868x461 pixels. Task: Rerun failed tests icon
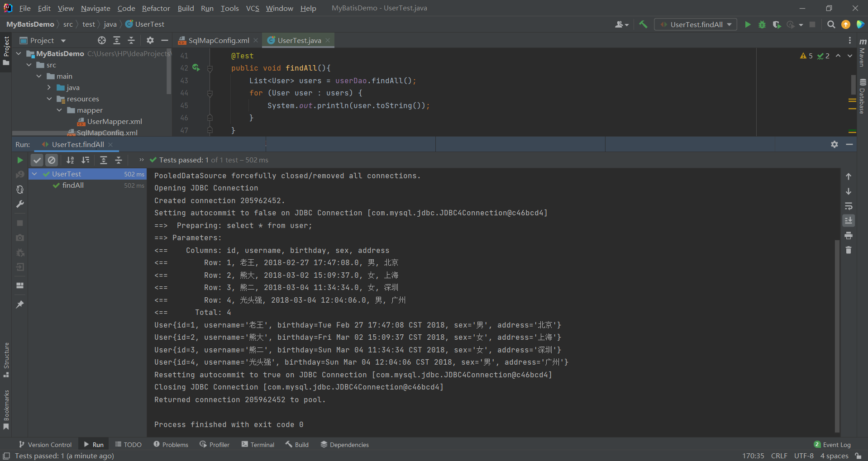pos(20,175)
